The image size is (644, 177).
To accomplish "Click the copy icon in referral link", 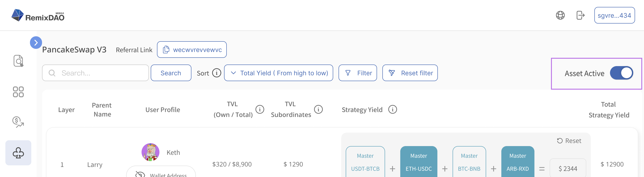I will click(166, 50).
